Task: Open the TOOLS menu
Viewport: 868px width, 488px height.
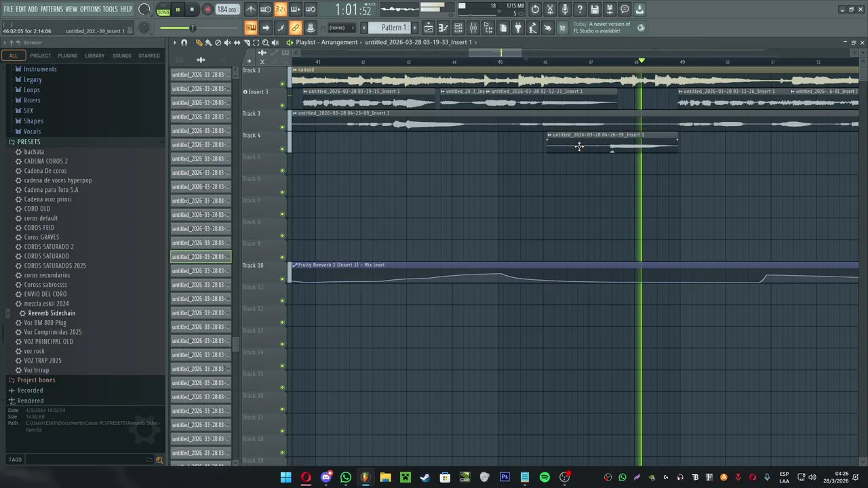Action: [x=110, y=9]
